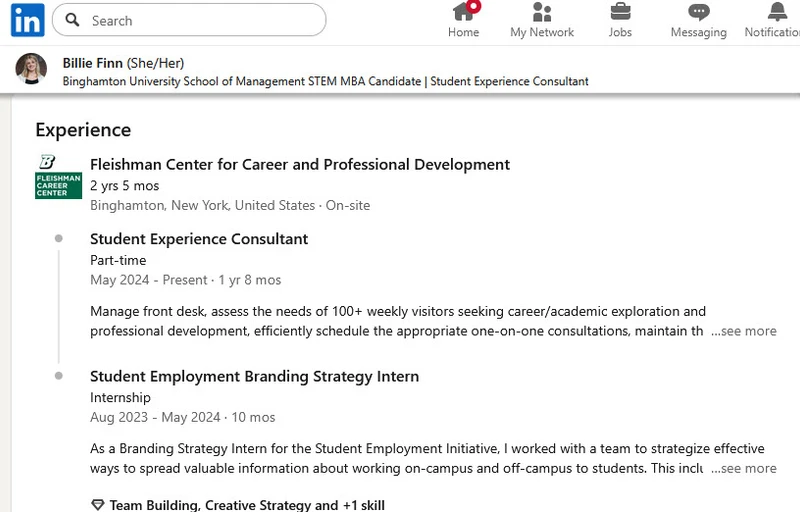The image size is (800, 512).
Task: Open the My Network icon
Action: [x=542, y=12]
